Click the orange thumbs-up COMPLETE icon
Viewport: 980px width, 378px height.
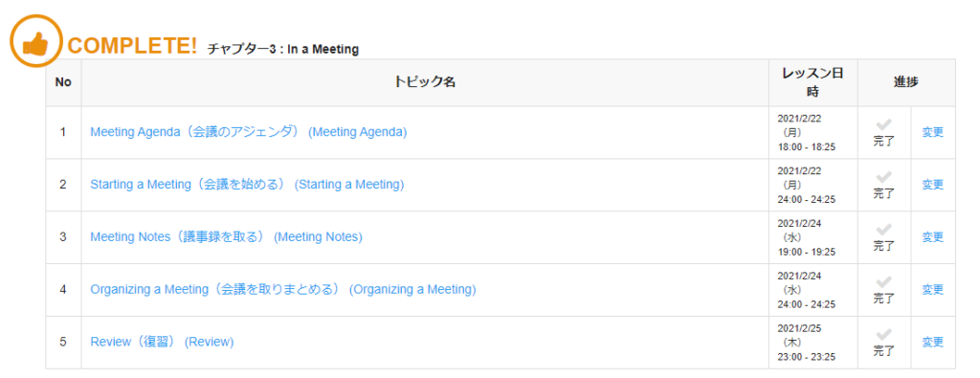coord(35,40)
